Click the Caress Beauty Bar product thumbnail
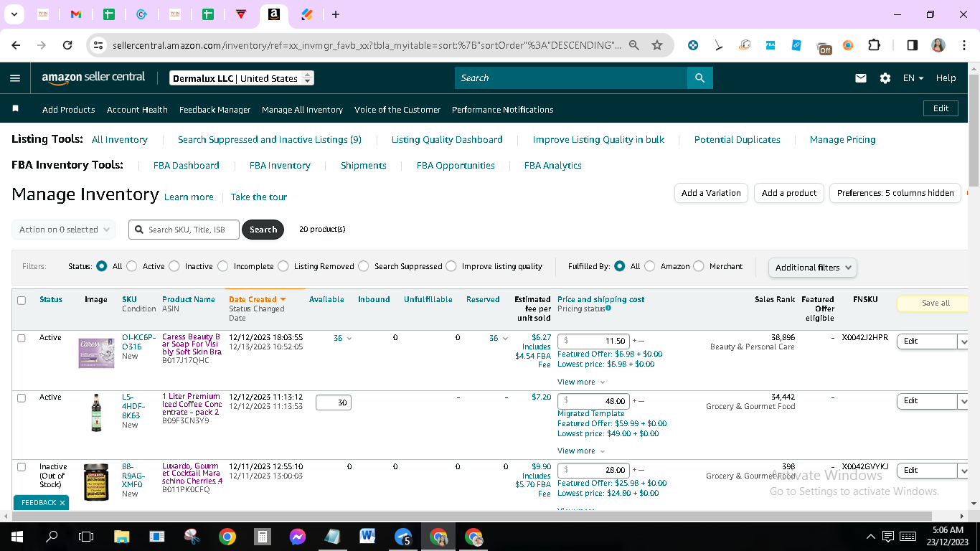The width and height of the screenshot is (980, 551). [x=96, y=353]
